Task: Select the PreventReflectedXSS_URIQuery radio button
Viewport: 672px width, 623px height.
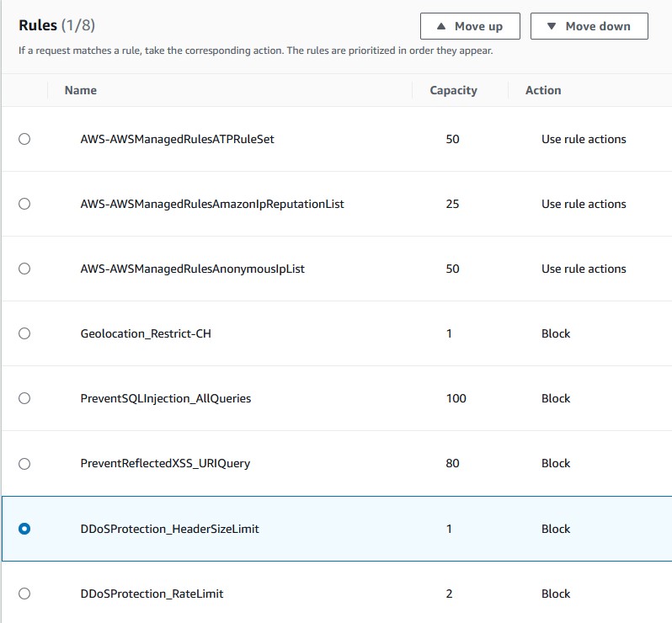Action: tap(24, 463)
